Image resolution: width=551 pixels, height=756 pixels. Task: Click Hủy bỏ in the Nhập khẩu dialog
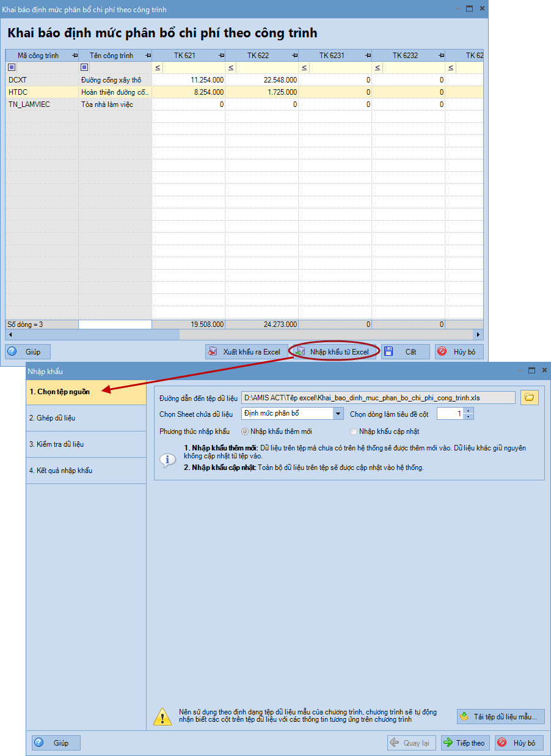pos(519,743)
